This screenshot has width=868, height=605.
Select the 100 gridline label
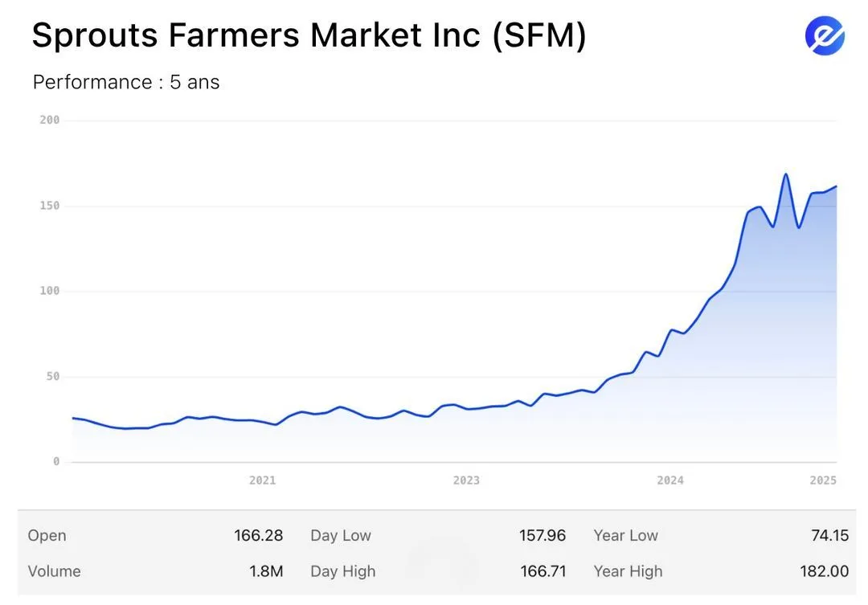point(50,291)
